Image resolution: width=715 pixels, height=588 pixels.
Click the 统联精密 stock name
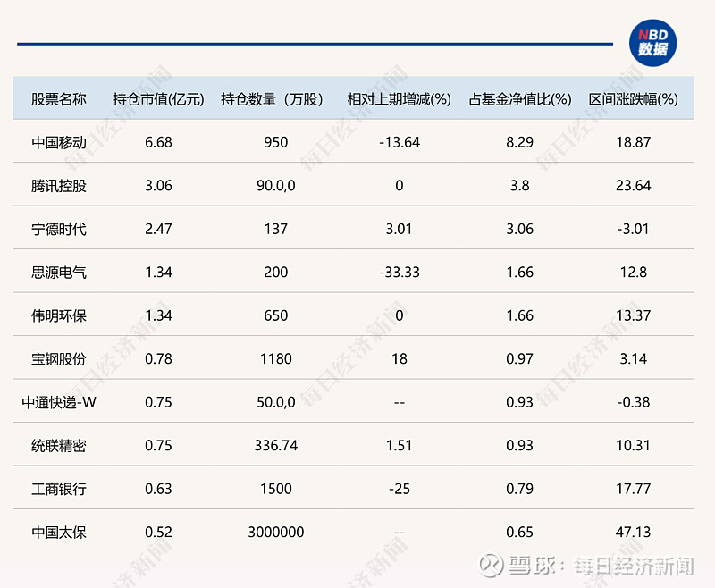click(59, 445)
